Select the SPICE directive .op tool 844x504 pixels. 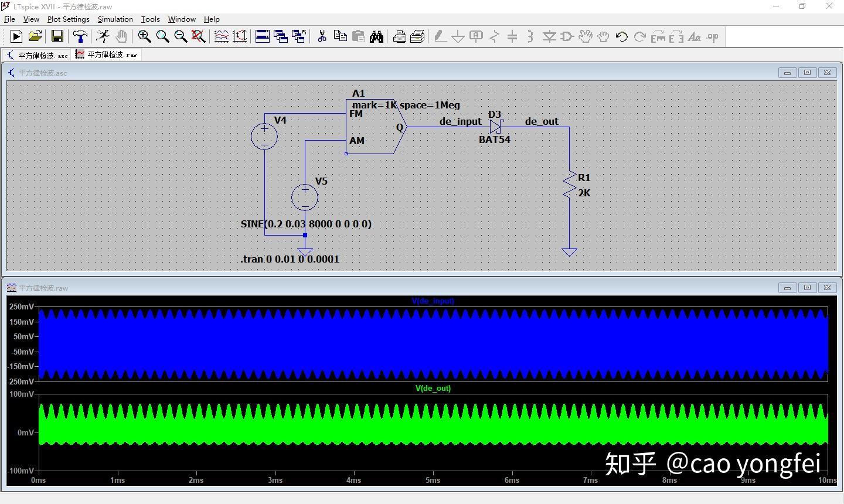click(x=712, y=36)
